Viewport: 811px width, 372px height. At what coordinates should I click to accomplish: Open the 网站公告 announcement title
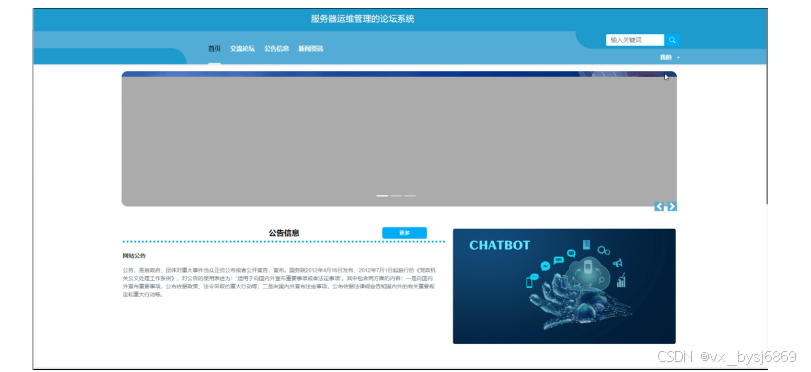click(x=134, y=256)
